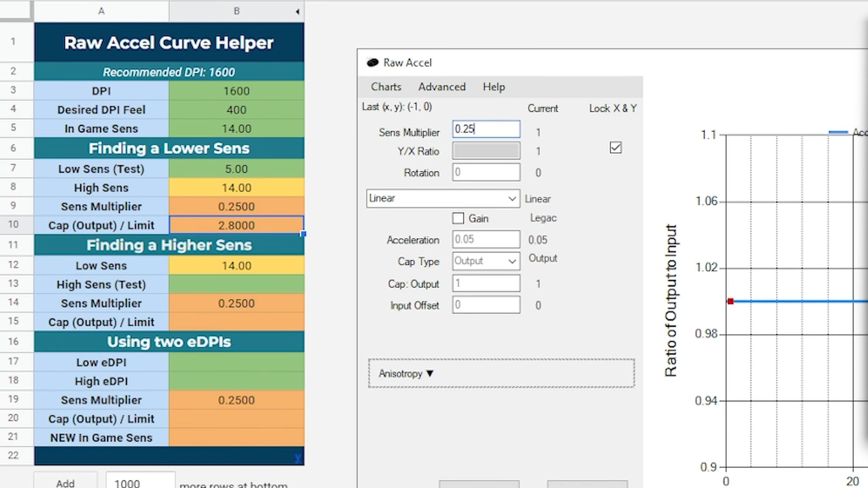Click the Input Offset input field
The height and width of the screenshot is (488, 868).
486,304
